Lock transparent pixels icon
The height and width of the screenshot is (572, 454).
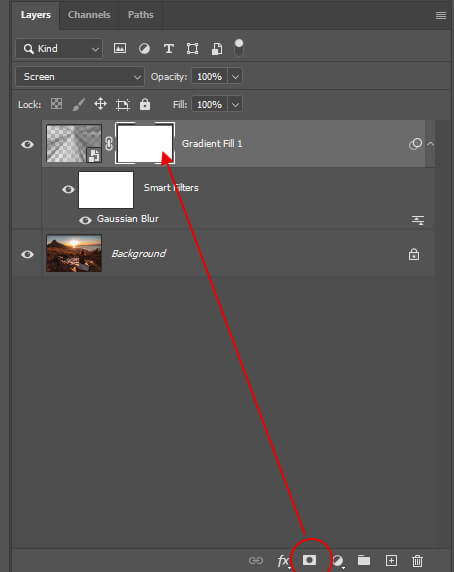(57, 104)
